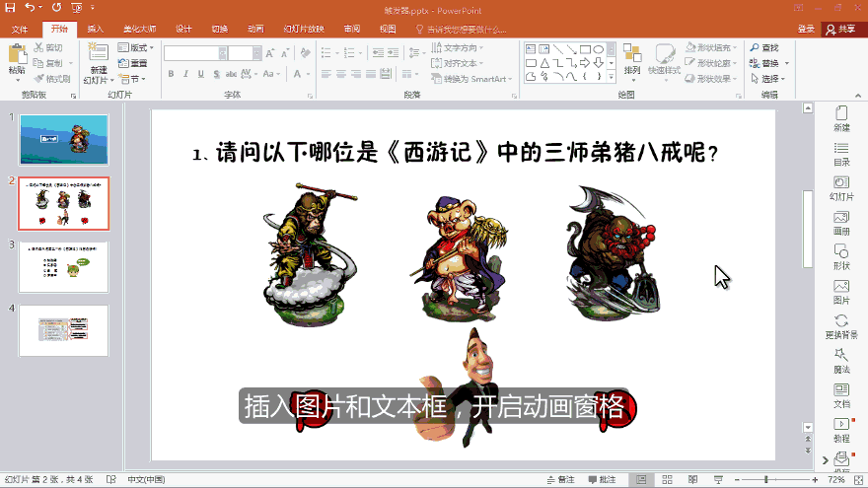Click the Undo arrow icon
Viewport: 868px width, 488px height.
pyautogui.click(x=30, y=7)
